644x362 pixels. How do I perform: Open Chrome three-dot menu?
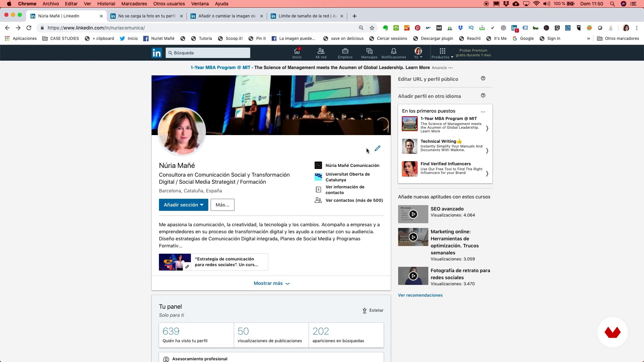(637, 28)
